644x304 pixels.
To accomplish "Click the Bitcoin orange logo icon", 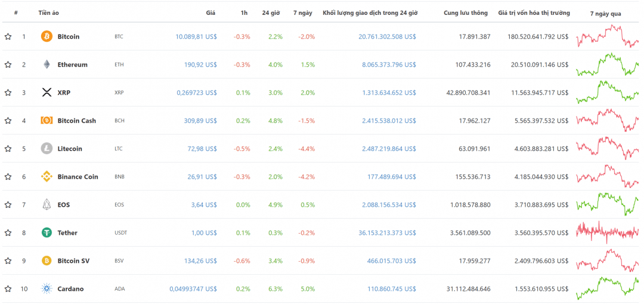I will pos(47,36).
